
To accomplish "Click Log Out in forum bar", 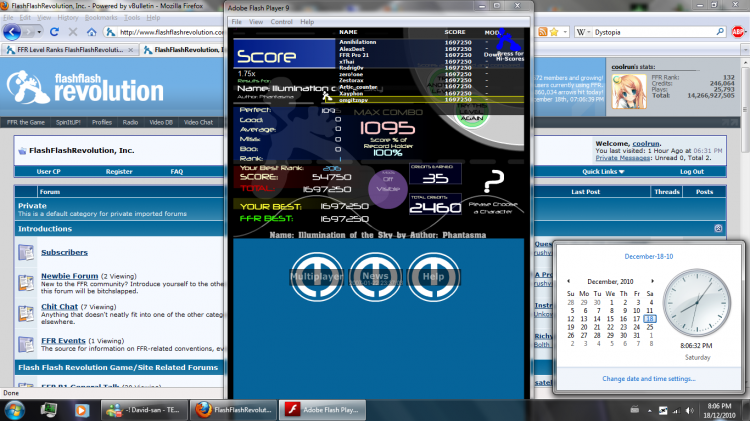I will tap(692, 171).
